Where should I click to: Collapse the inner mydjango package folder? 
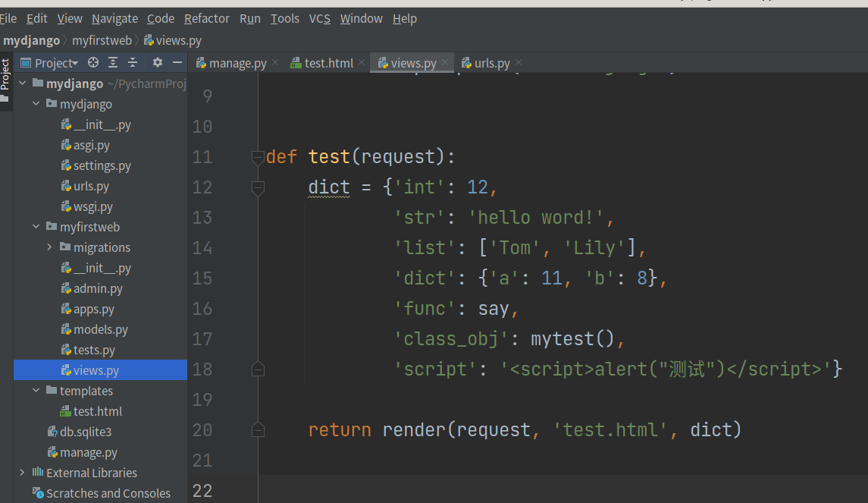click(36, 104)
